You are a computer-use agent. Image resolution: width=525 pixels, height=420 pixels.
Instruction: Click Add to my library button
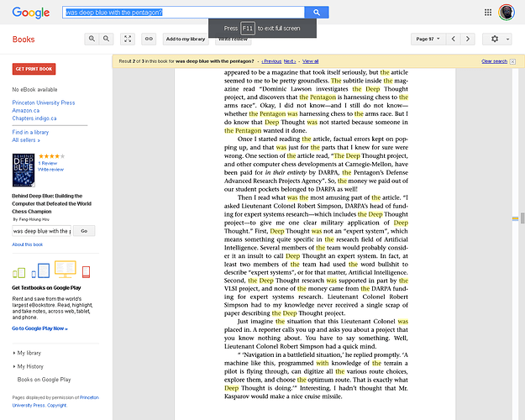coord(186,39)
